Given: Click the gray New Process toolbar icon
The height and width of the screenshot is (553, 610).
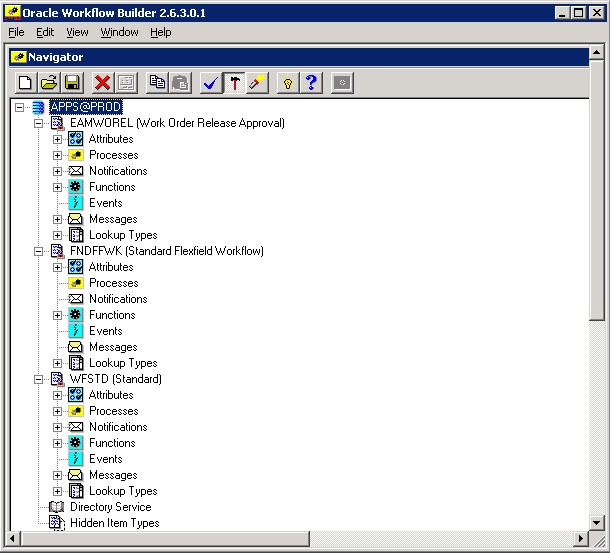Looking at the screenshot, I should 342,83.
